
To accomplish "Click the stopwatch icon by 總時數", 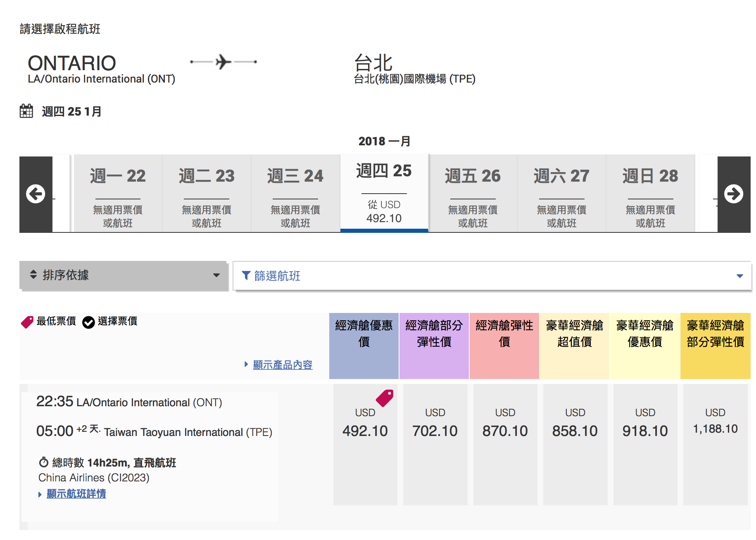I will coord(43,462).
